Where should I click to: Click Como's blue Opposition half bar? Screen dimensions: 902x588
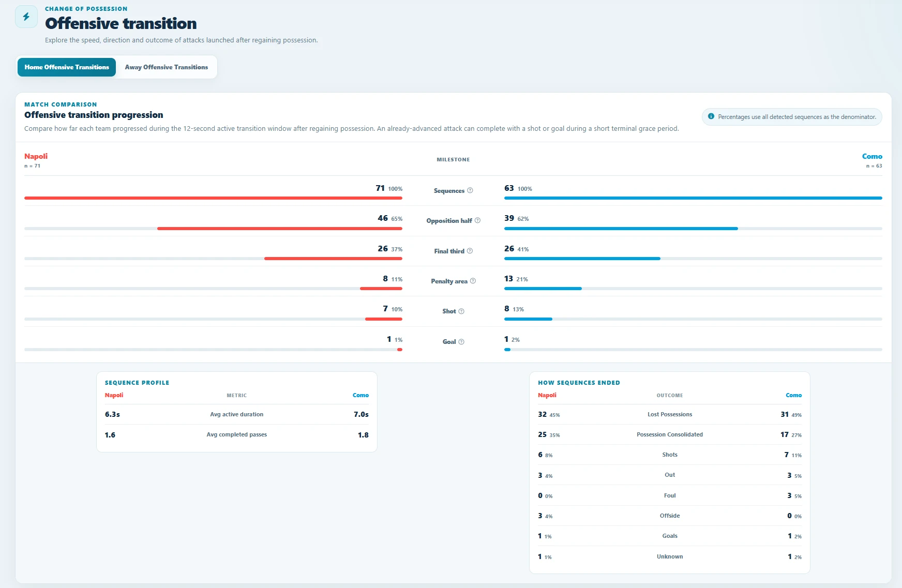(621, 229)
